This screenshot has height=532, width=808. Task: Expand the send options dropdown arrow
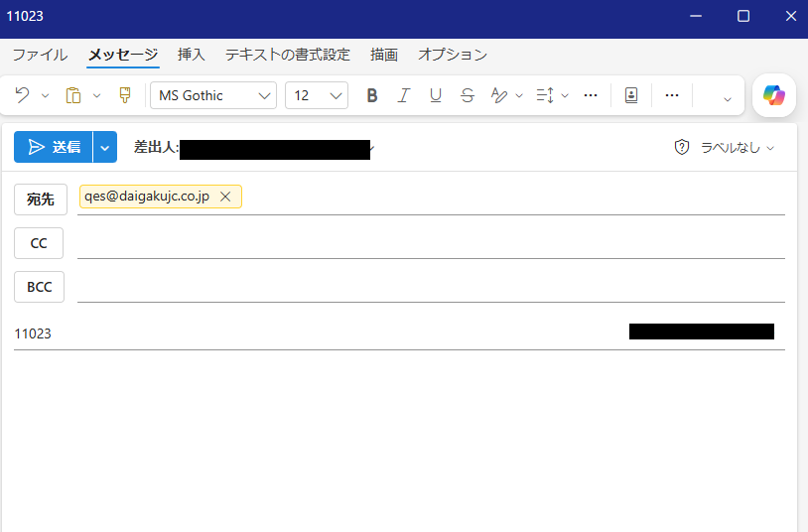coord(105,148)
